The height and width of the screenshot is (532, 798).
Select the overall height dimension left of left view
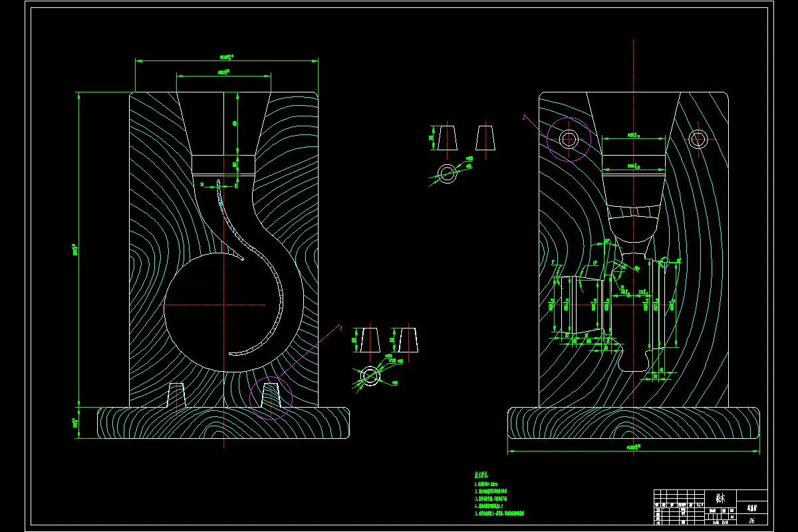pos(78,250)
